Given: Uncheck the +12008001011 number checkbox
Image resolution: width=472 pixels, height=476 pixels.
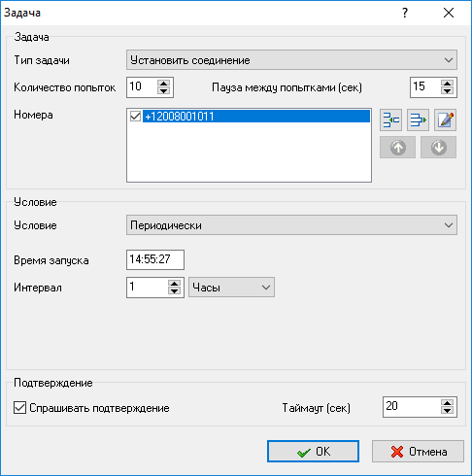Looking at the screenshot, I should point(135,116).
